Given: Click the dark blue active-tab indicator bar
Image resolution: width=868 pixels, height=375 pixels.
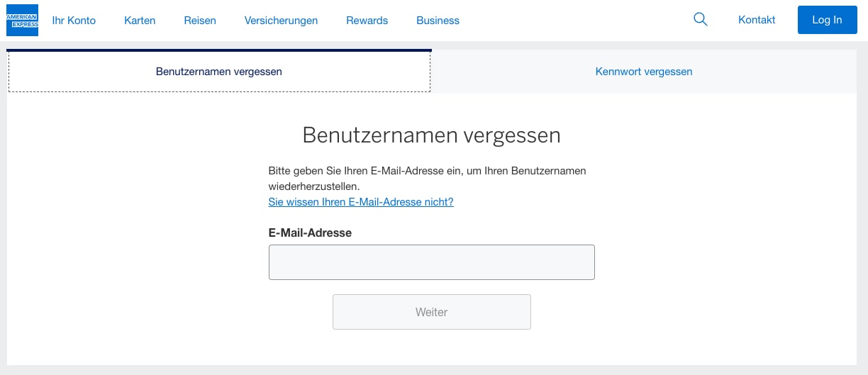Looking at the screenshot, I should (219, 50).
